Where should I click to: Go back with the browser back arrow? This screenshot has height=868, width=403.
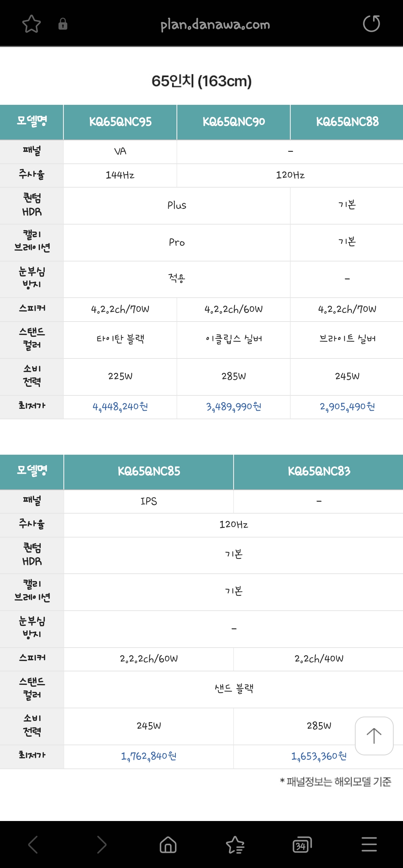33,845
